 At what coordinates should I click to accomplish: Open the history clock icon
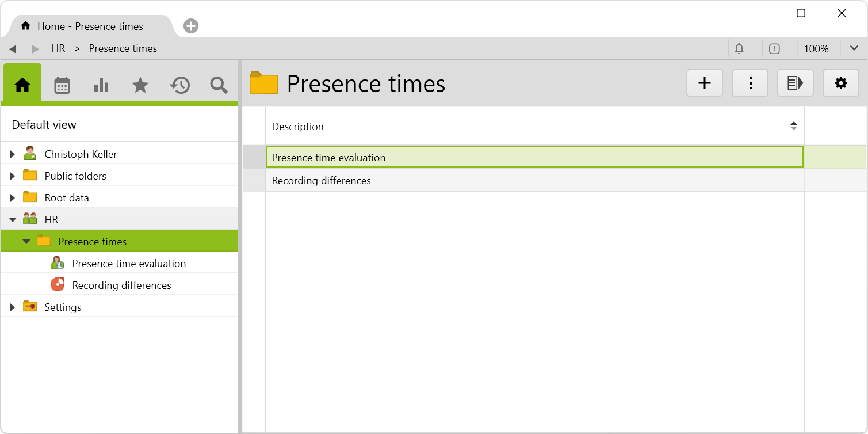(x=179, y=85)
